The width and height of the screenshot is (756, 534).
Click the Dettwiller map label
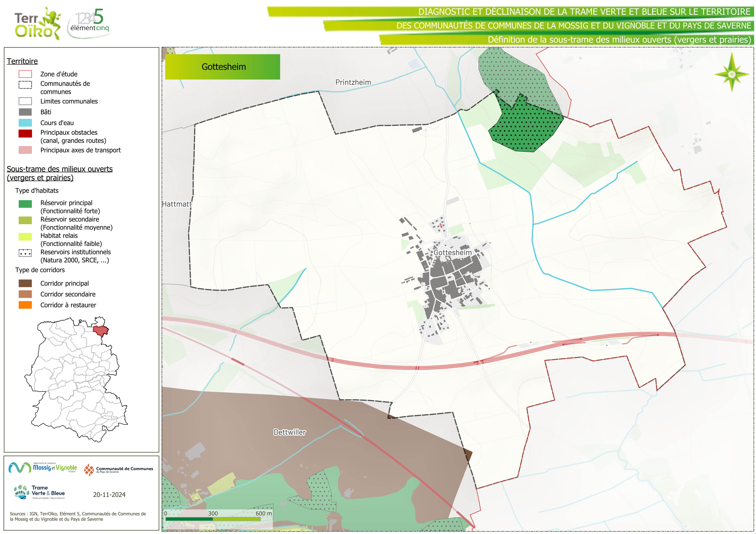[289, 432]
